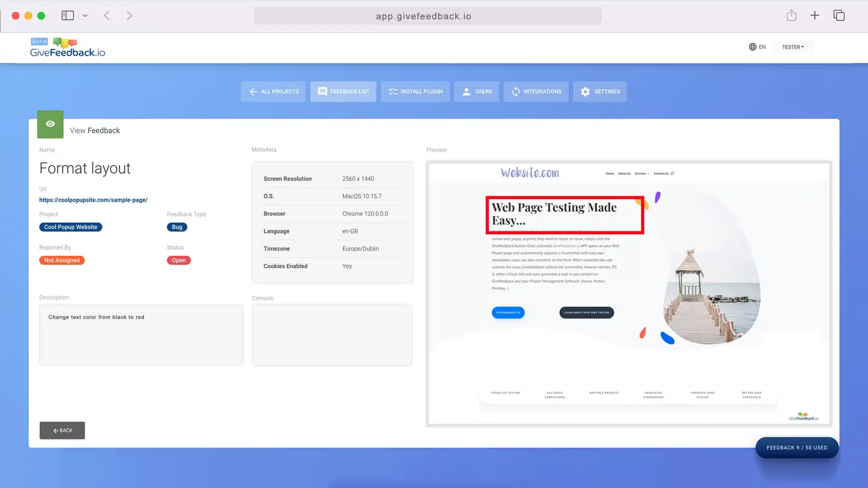
Task: Open the Install Plugin tab
Action: [x=415, y=91]
